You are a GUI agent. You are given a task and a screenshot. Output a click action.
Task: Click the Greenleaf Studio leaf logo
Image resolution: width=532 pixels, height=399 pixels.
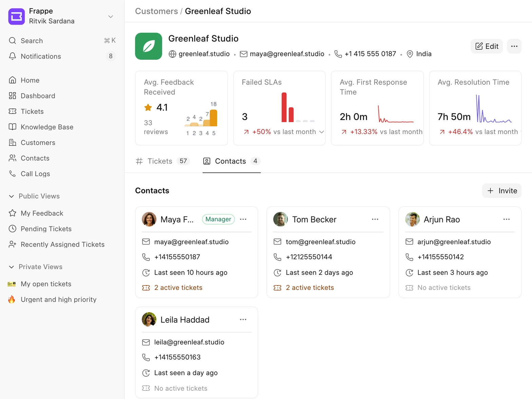[x=149, y=46]
